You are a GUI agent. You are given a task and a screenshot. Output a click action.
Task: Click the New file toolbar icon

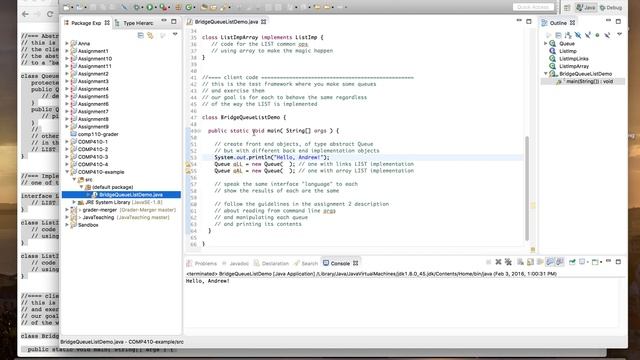tap(67, 7)
